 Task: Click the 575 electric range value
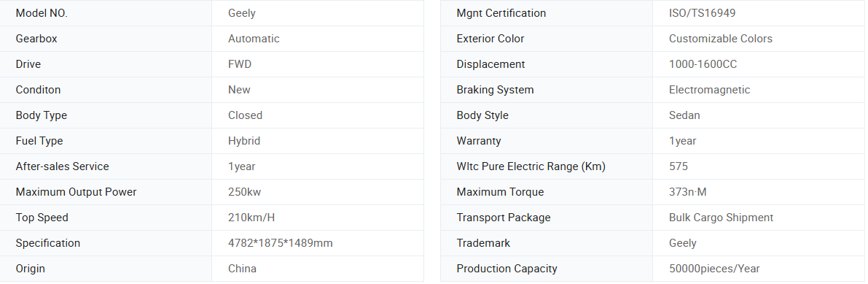tap(678, 166)
